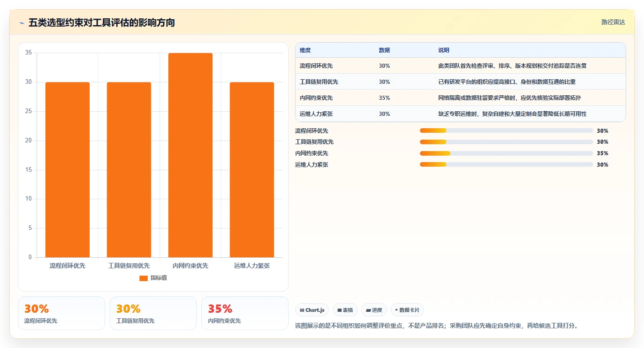644x348 pixels.
Task: Click the 内网约束优先 bar in the chart
Action: click(x=190, y=155)
